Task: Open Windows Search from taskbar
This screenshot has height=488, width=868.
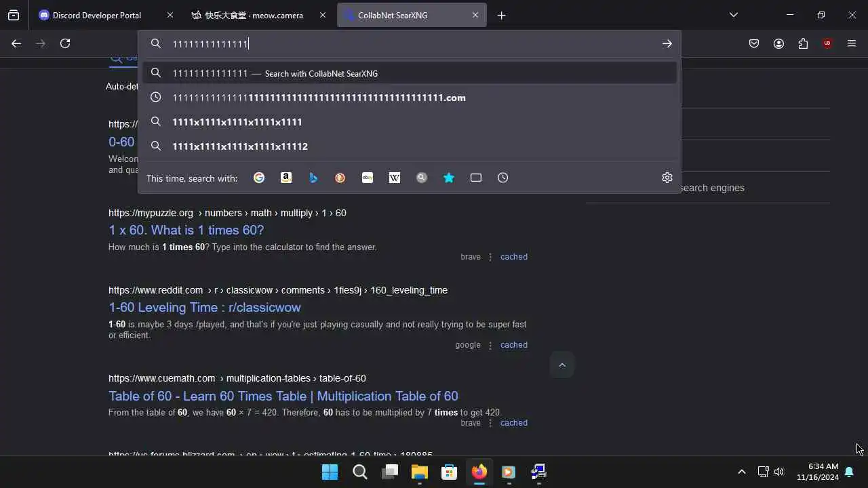Action: (360, 472)
